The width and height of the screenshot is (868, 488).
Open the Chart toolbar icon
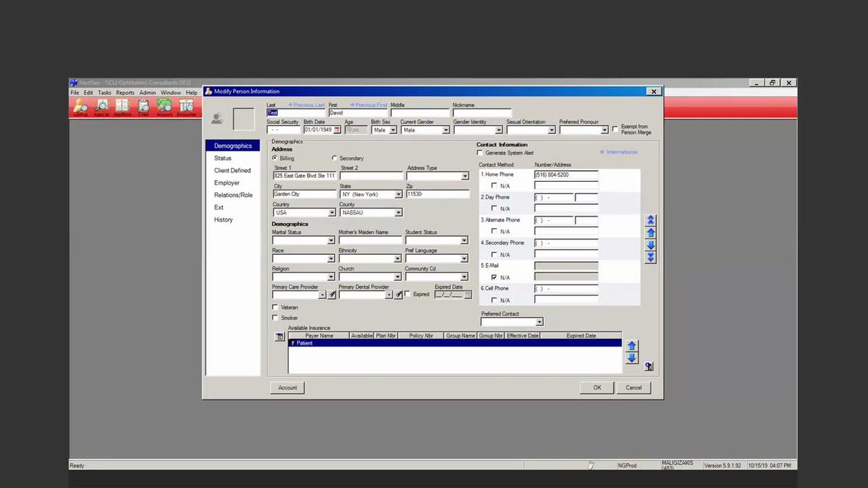click(x=143, y=106)
